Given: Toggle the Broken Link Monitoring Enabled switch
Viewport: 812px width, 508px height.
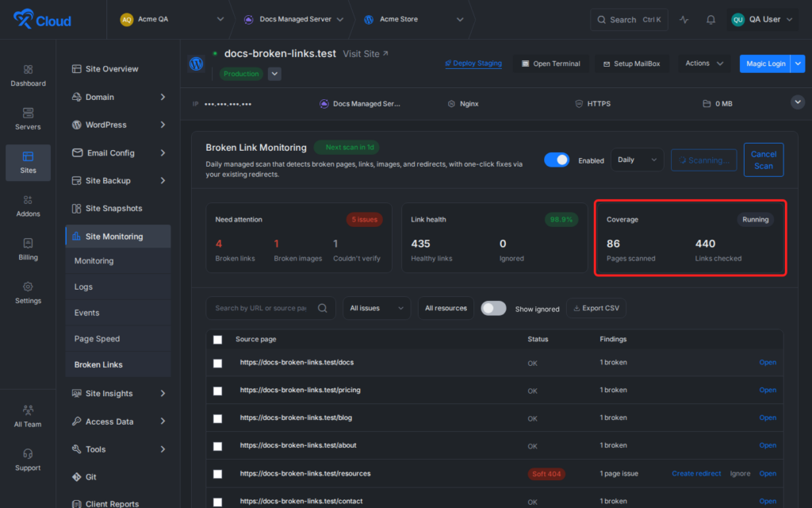Looking at the screenshot, I should pyautogui.click(x=557, y=160).
